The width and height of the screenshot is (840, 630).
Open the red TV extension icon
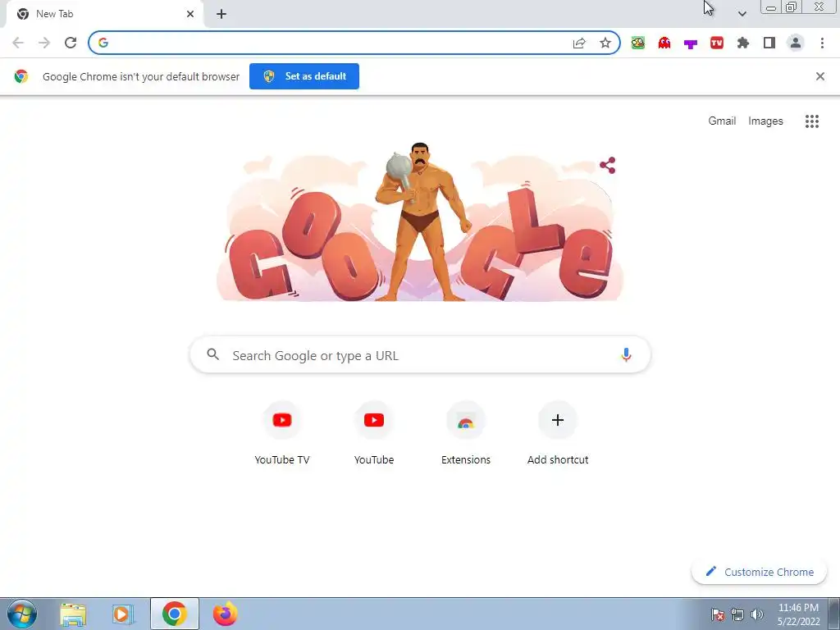(717, 43)
